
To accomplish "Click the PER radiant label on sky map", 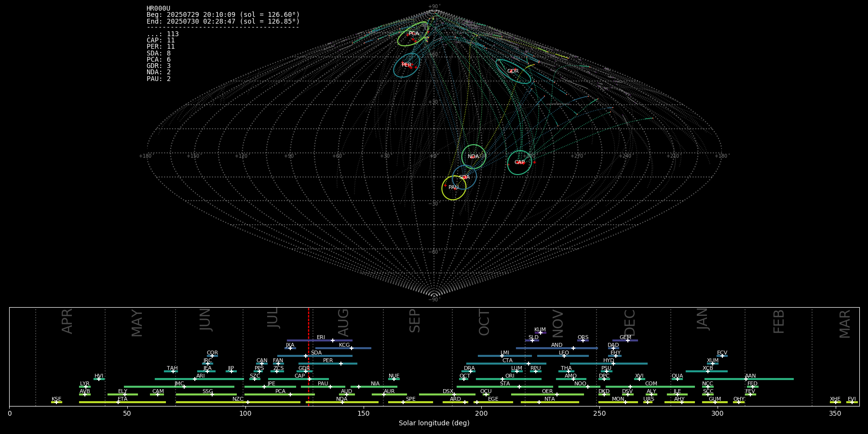I will point(407,65).
